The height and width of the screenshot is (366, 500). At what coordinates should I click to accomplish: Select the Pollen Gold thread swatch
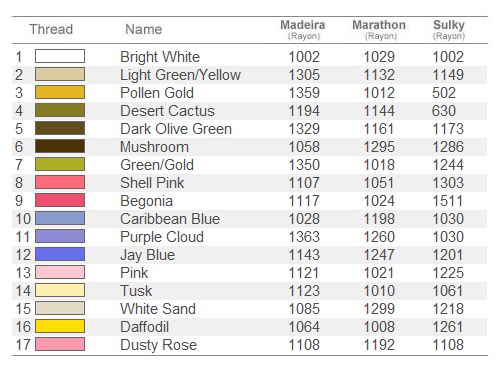[x=60, y=92]
